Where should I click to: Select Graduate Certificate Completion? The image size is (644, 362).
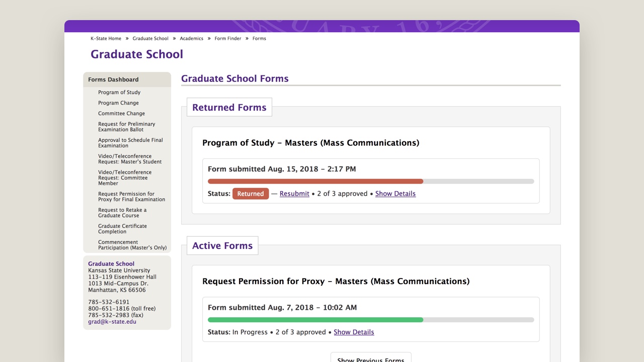tap(122, 228)
